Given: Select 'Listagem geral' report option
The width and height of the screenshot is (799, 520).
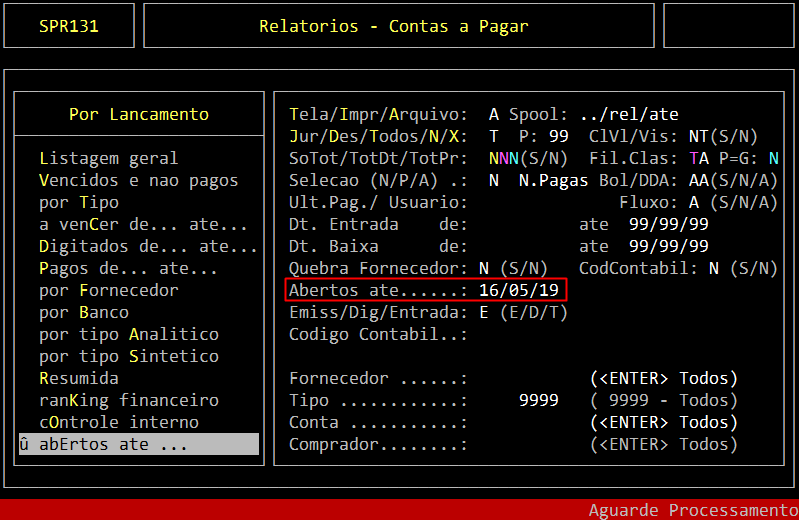Looking at the screenshot, I should pyautogui.click(x=108, y=158).
